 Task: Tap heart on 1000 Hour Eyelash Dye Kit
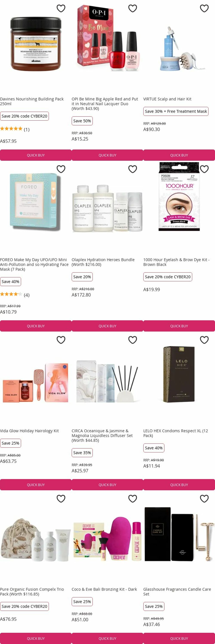[x=204, y=169]
